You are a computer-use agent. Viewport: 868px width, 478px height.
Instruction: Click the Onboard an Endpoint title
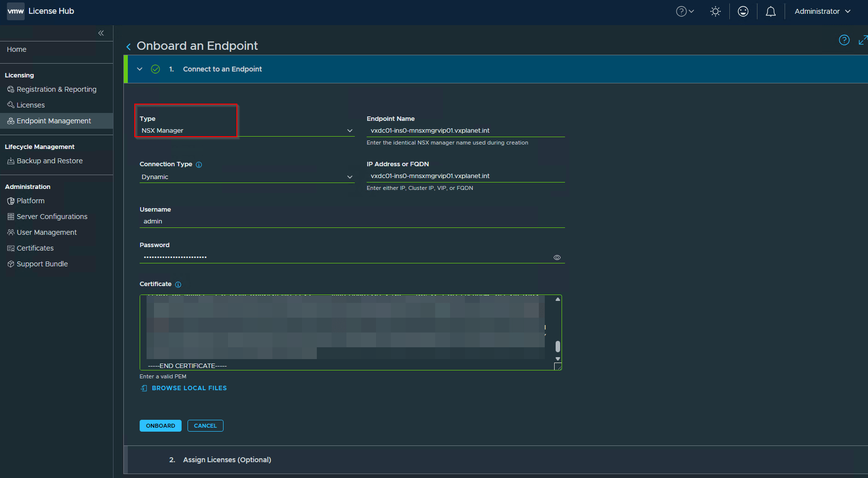pos(197,46)
